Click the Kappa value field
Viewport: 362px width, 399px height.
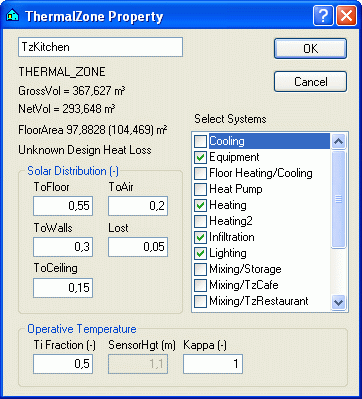point(213,364)
